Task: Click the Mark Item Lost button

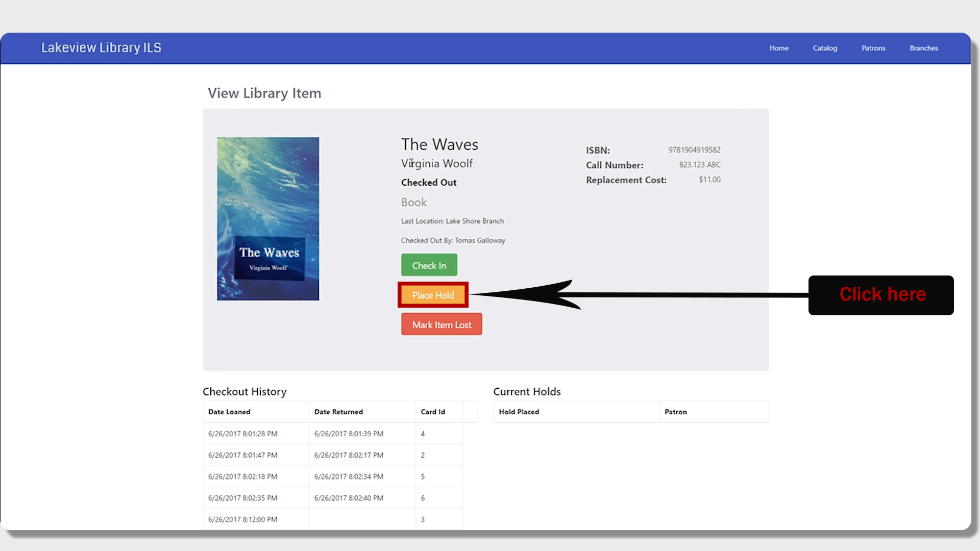Action: pos(442,324)
